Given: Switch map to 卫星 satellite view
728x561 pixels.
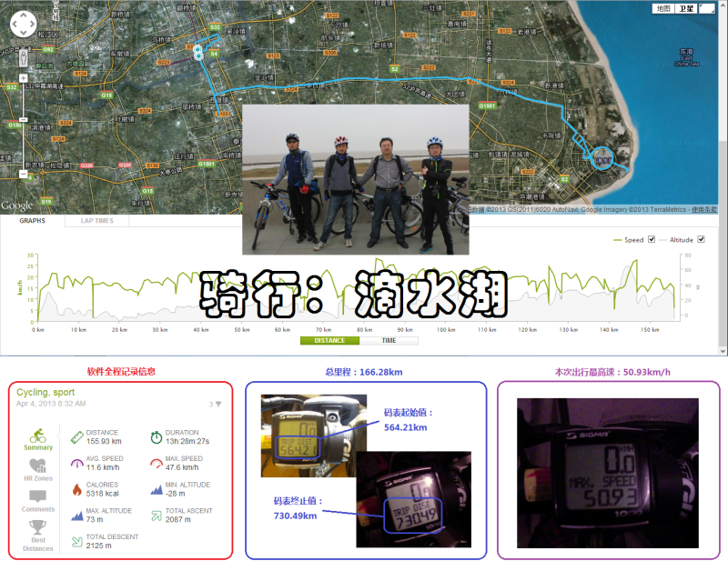Looking at the screenshot, I should pos(686,8).
